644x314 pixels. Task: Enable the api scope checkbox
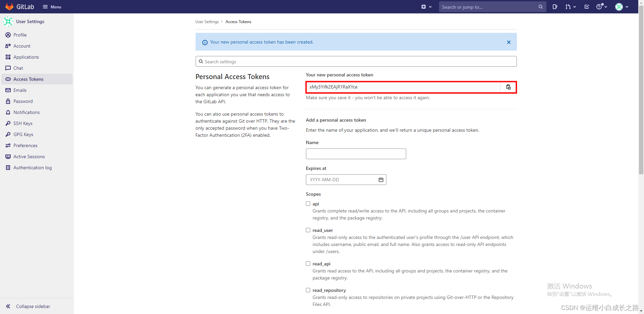point(308,203)
